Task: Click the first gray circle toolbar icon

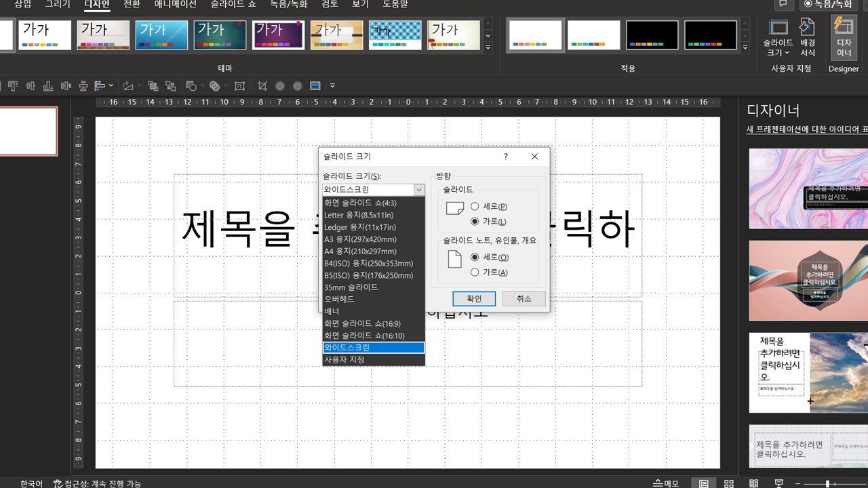Action: point(280,86)
